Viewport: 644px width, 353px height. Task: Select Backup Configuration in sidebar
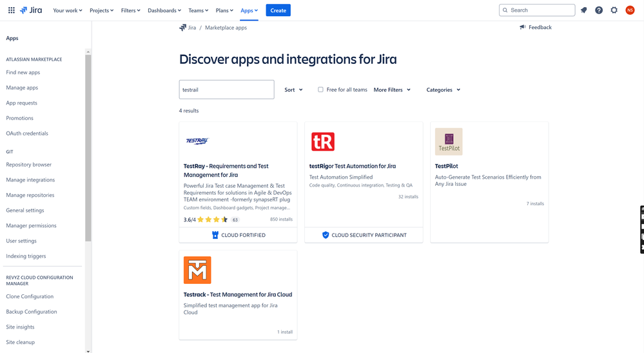[x=32, y=312]
